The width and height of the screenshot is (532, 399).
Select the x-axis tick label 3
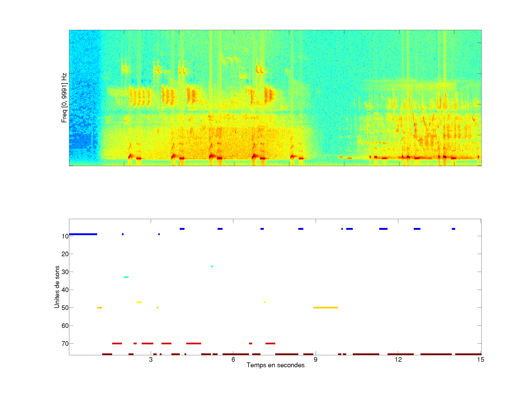pos(151,359)
